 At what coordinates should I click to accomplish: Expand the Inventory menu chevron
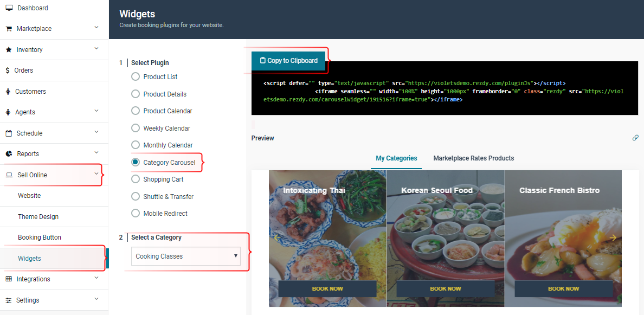(96, 48)
